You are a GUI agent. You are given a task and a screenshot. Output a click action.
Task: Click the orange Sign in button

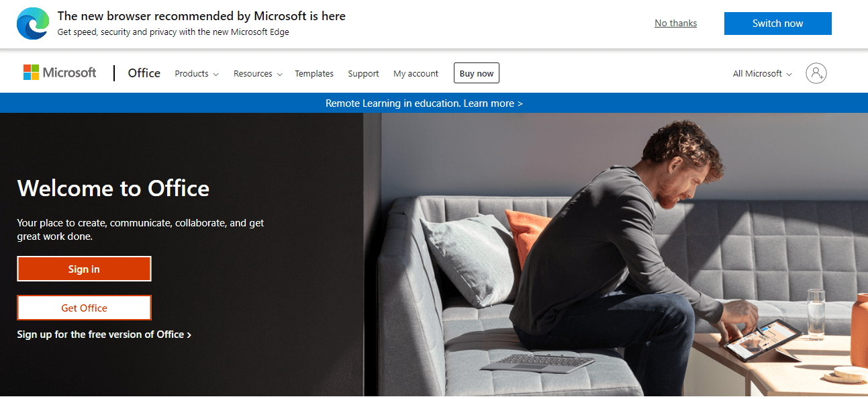(x=84, y=269)
